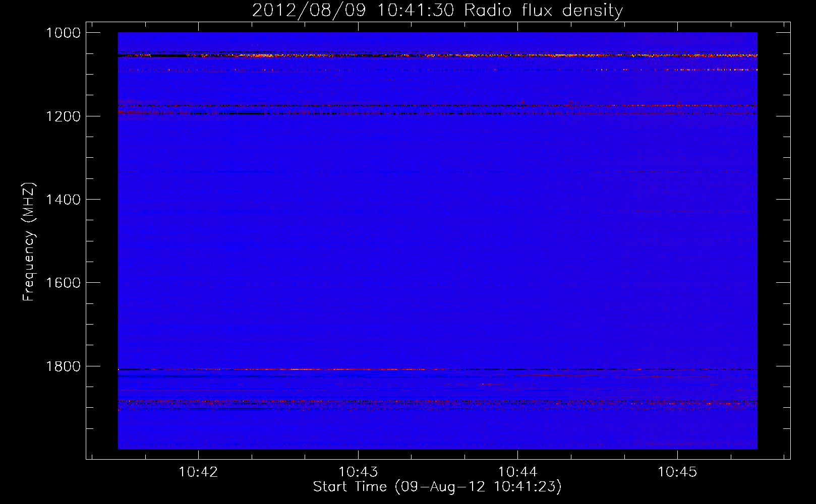Viewport: 816px width, 504px height.
Task: Click the 1400 frequency tick label
Action: pos(63,200)
